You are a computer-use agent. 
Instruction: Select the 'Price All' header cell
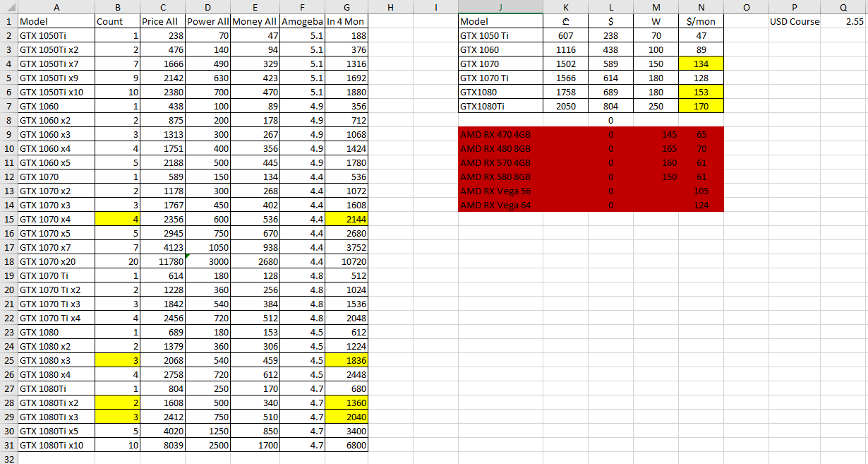(x=162, y=21)
